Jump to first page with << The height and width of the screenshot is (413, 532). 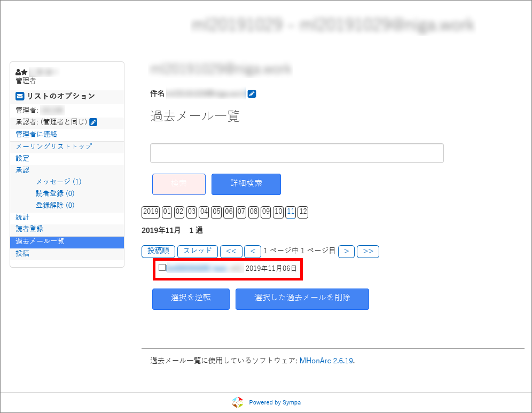point(231,252)
